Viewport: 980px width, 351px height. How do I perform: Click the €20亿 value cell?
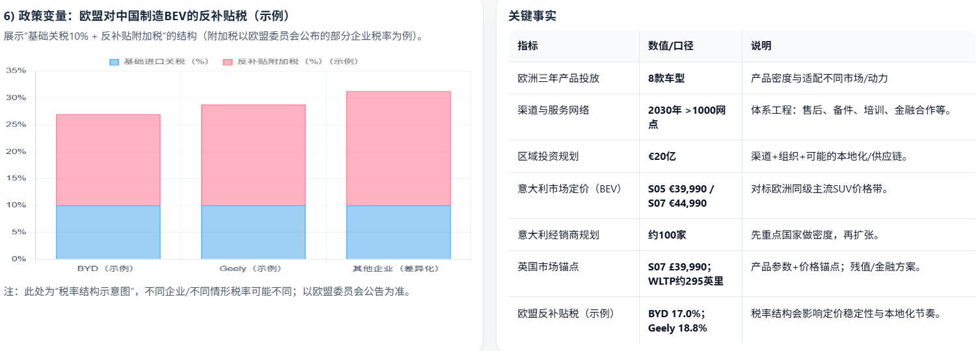tap(662, 156)
